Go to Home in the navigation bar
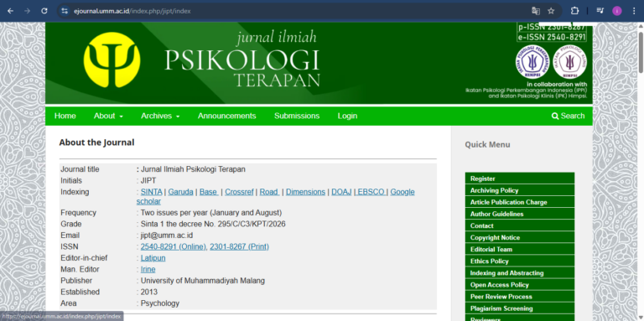 [65, 116]
